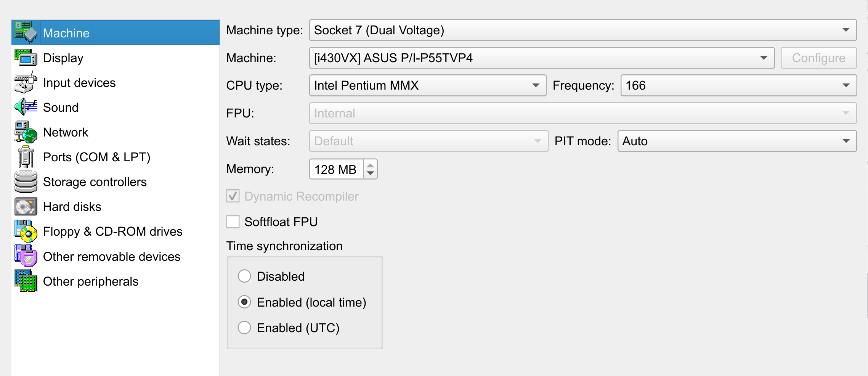Click the Memory 128 MB field

point(336,169)
